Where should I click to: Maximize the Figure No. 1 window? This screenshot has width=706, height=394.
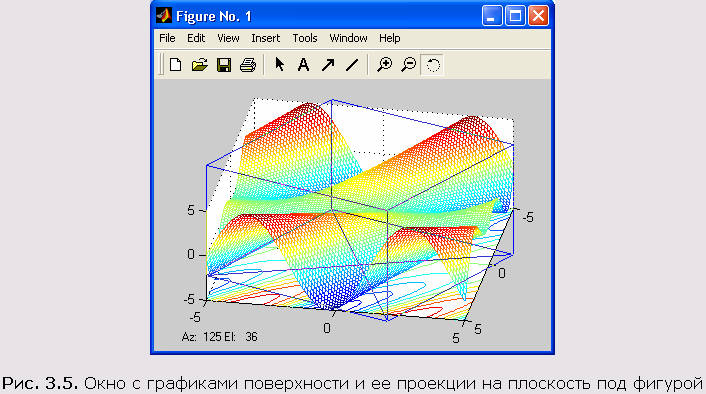click(x=515, y=16)
